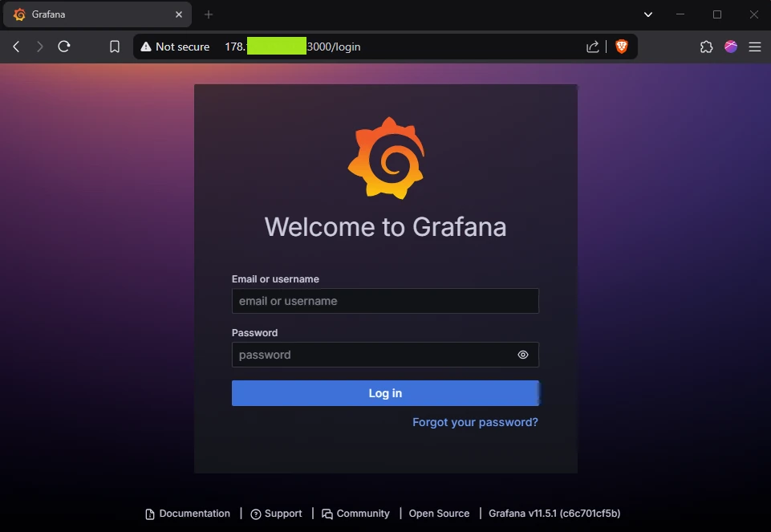Open the tab search chevron

point(647,14)
